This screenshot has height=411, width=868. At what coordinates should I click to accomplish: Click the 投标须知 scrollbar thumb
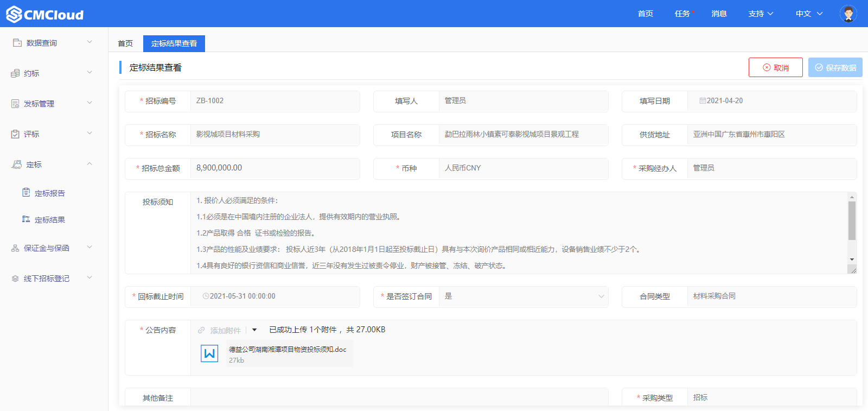[x=852, y=220]
